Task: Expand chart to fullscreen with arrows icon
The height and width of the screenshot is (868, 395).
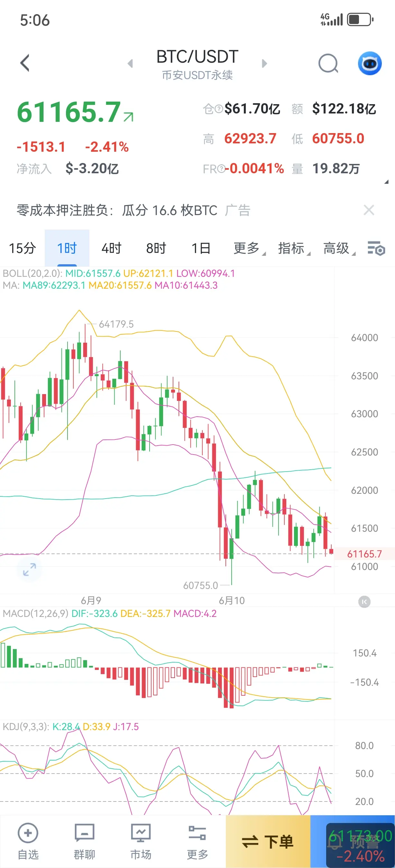Action: tap(29, 569)
